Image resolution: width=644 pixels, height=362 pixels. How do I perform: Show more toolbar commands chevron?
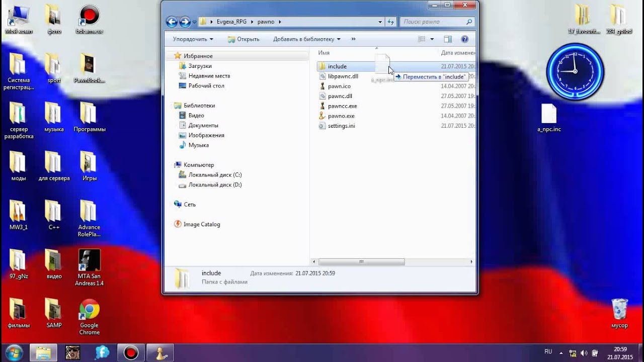[x=353, y=39]
